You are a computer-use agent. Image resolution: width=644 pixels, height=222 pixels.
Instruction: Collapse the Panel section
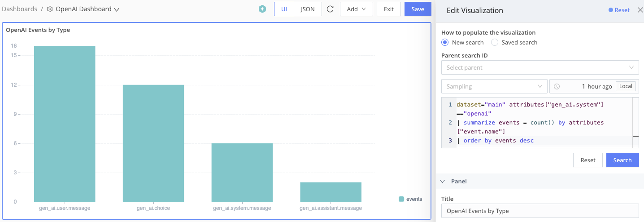coord(443,182)
